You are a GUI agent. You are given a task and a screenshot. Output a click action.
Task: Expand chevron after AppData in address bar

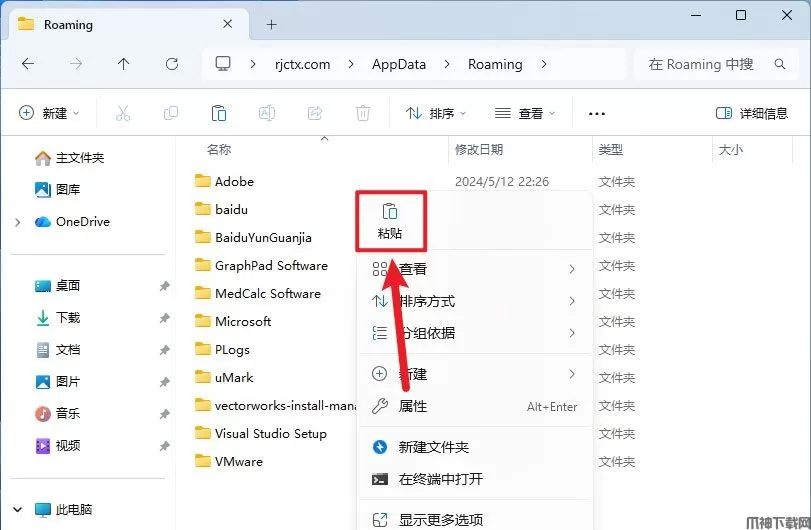click(447, 64)
